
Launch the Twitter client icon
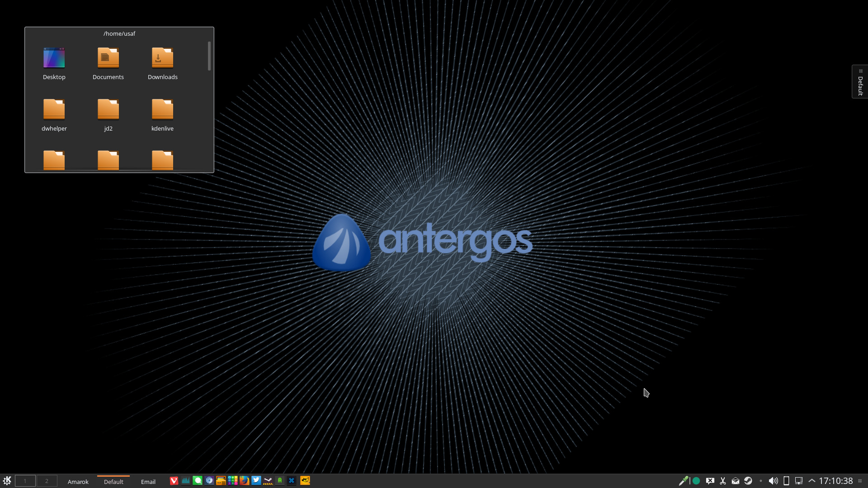(256, 481)
